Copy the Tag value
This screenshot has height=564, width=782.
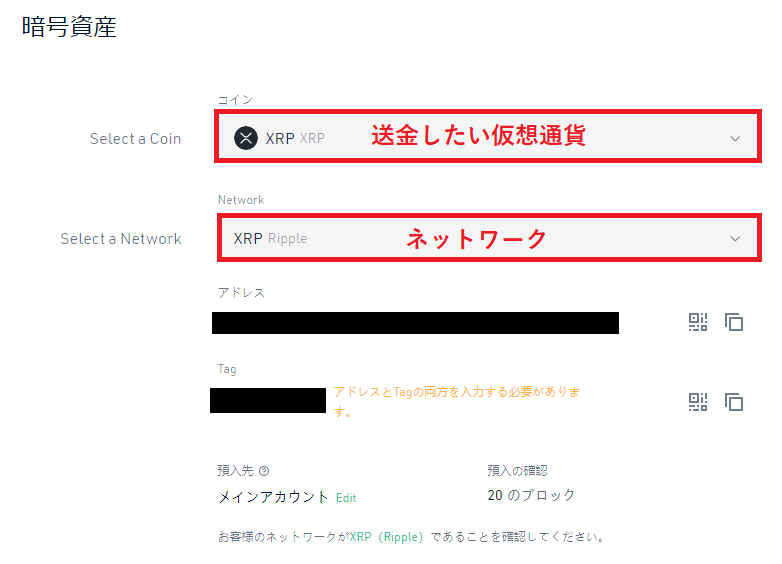coord(734,402)
